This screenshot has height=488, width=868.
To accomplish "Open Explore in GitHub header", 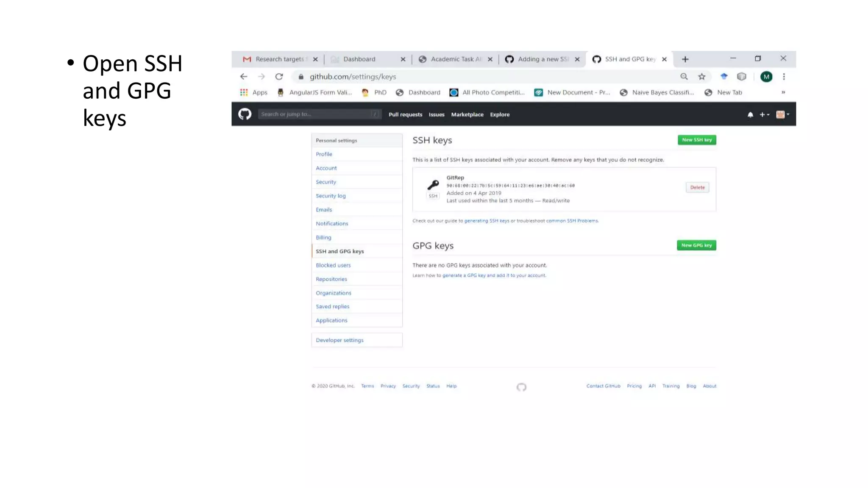I will (500, 114).
